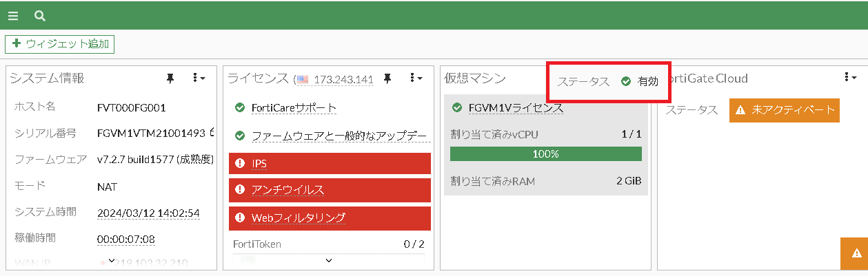
Task: Select the red IPS license row
Action: click(x=330, y=163)
